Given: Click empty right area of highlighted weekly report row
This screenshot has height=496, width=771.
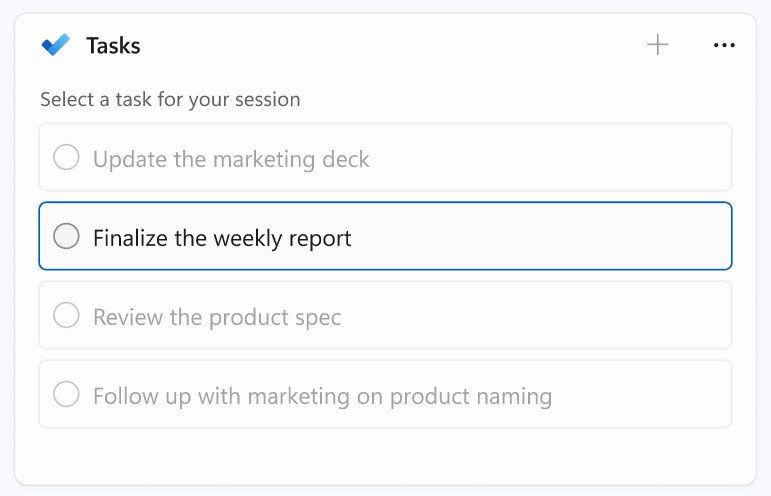Looking at the screenshot, I should [x=600, y=237].
